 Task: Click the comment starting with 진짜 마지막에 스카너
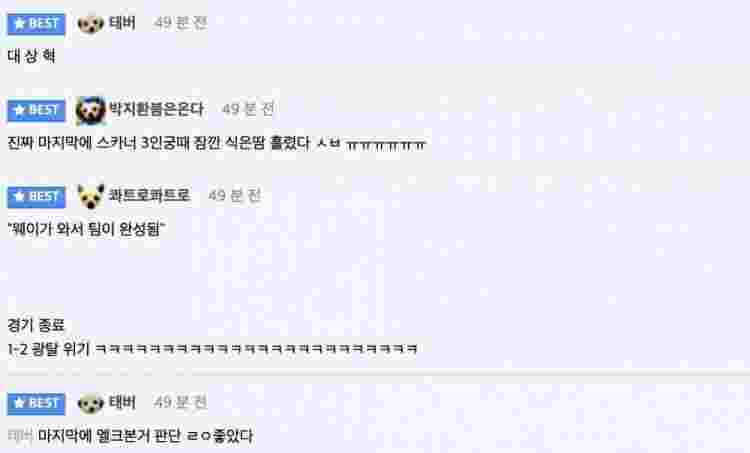point(217,143)
